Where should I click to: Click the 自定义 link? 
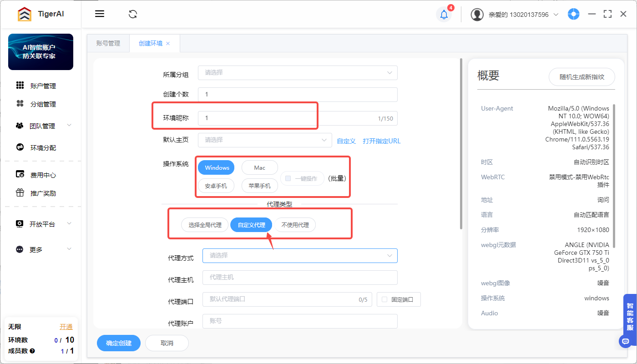(x=346, y=141)
